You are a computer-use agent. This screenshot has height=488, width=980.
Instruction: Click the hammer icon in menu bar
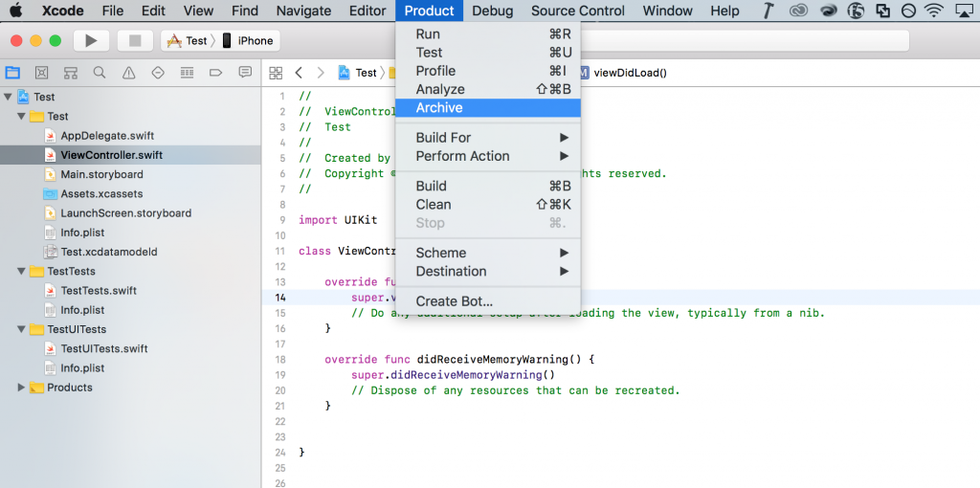(769, 10)
